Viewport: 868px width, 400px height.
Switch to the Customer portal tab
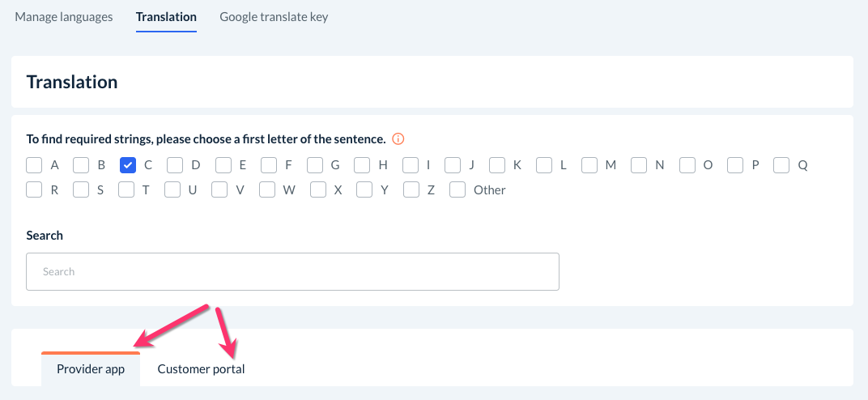[201, 369]
